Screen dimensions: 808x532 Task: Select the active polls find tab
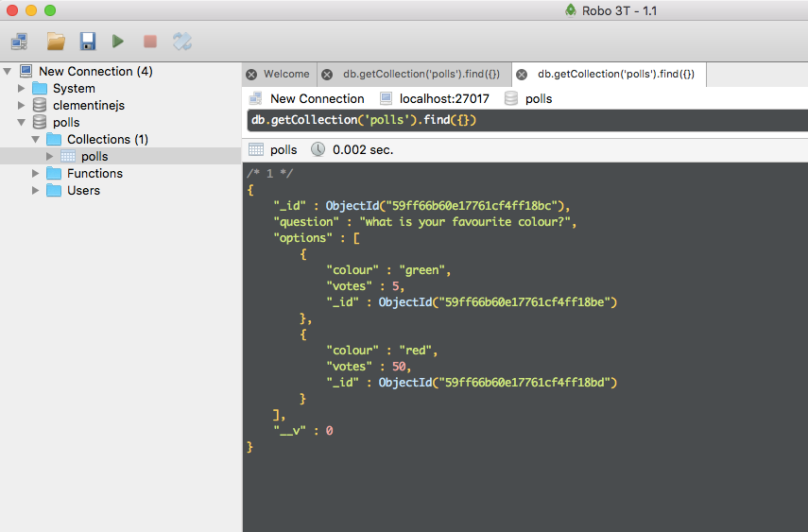tap(616, 75)
